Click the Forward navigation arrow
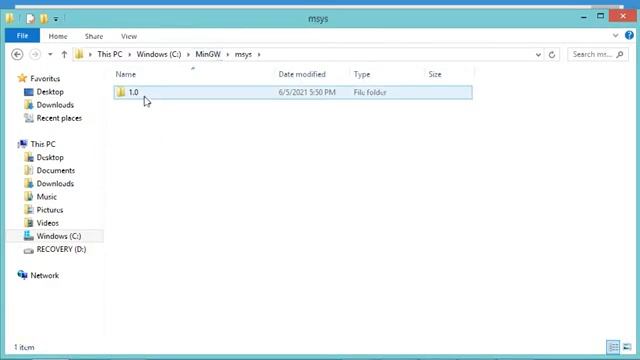The width and height of the screenshot is (640, 360). tap(35, 54)
